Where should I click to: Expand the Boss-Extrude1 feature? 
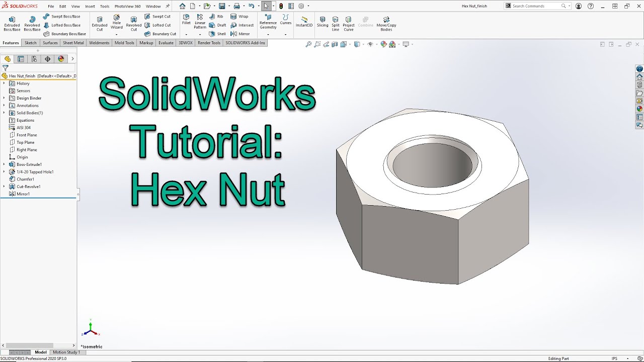[x=4, y=164]
